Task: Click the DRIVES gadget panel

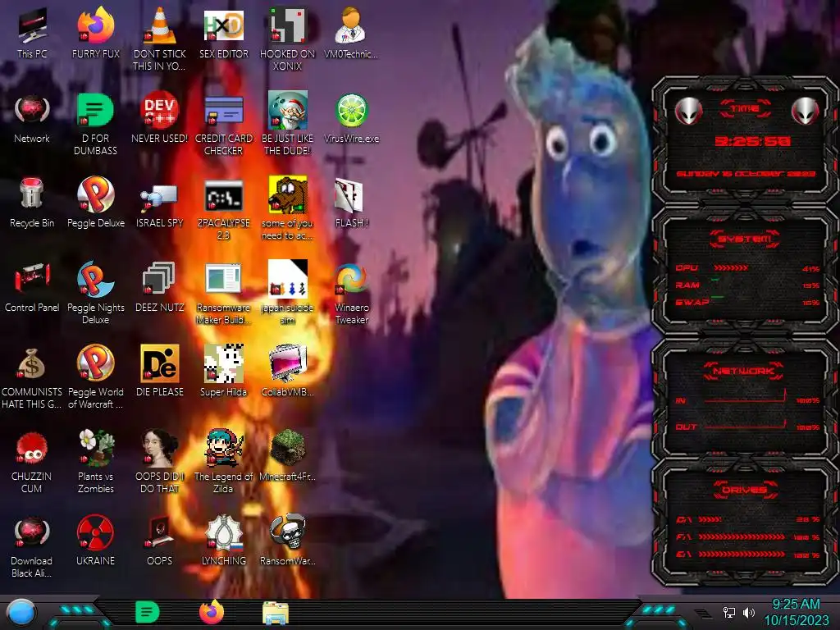Action: pyautogui.click(x=745, y=523)
